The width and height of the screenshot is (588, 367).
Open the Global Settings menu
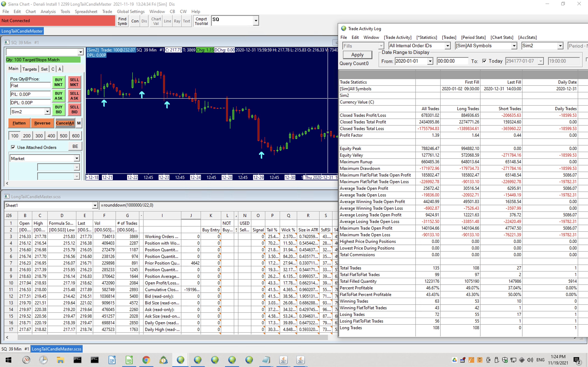131,11
